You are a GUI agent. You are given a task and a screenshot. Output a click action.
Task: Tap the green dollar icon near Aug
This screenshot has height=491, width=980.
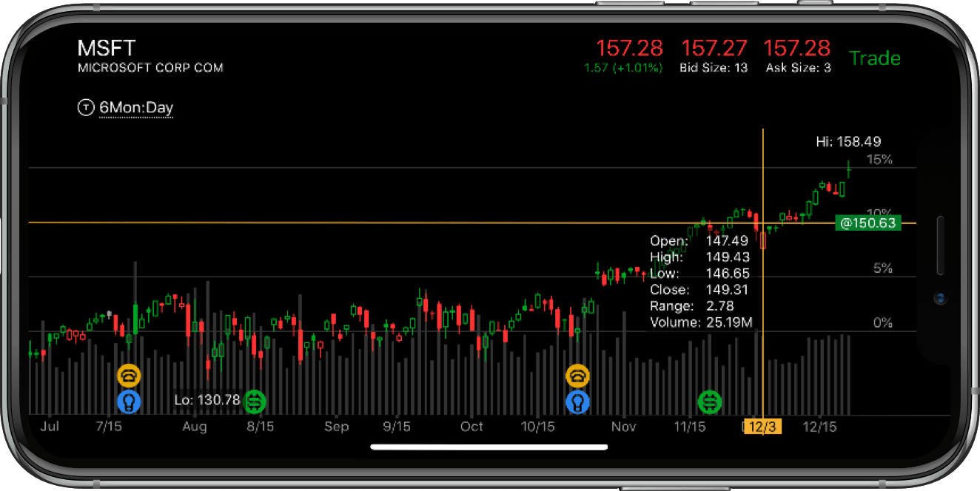pyautogui.click(x=255, y=402)
